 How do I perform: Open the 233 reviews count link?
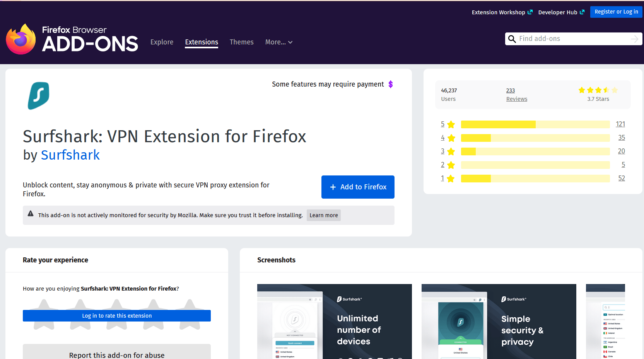pyautogui.click(x=511, y=90)
